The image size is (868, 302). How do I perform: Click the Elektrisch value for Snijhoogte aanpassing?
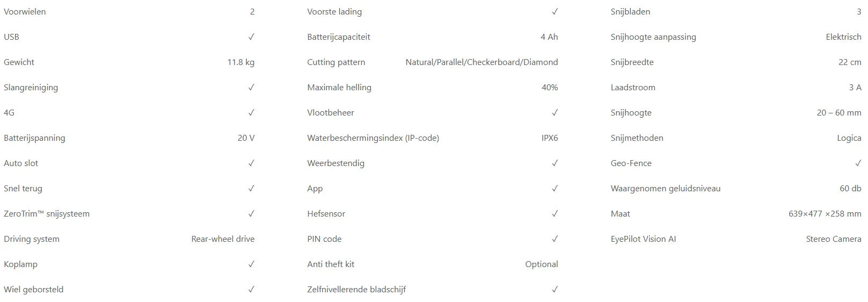pos(843,37)
